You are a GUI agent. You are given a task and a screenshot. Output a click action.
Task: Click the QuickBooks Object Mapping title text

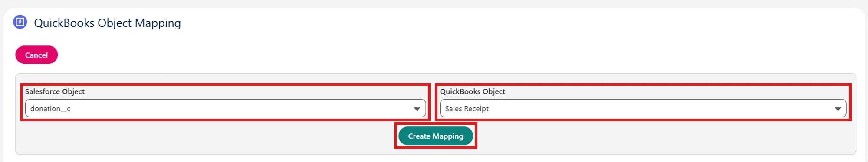[107, 23]
